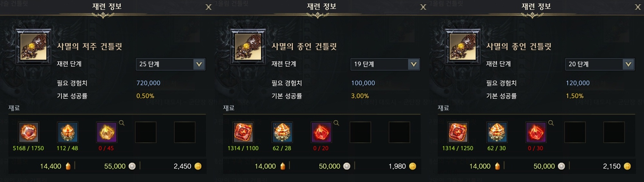
Task: Select the leapstone icon showing 112 / 48
Action: 68,132
